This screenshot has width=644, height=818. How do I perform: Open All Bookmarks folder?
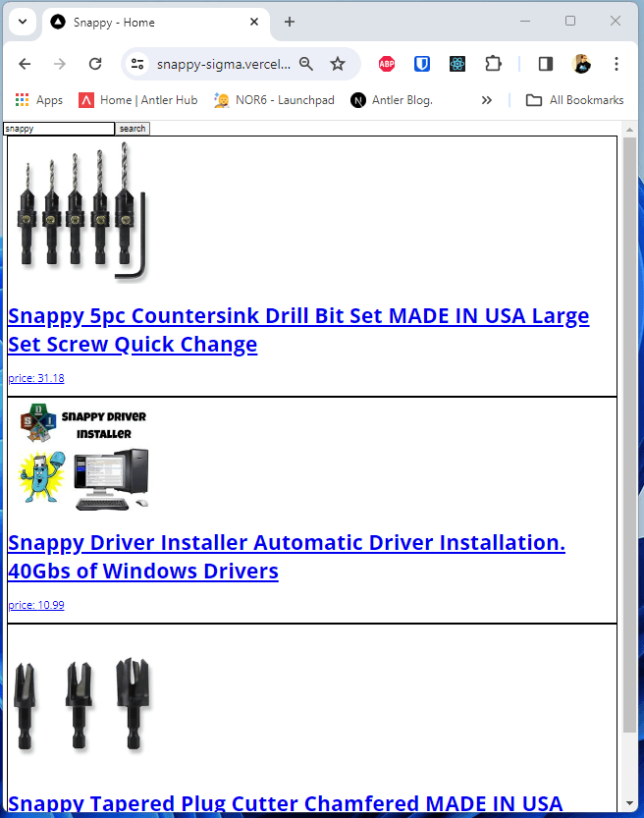coord(574,100)
